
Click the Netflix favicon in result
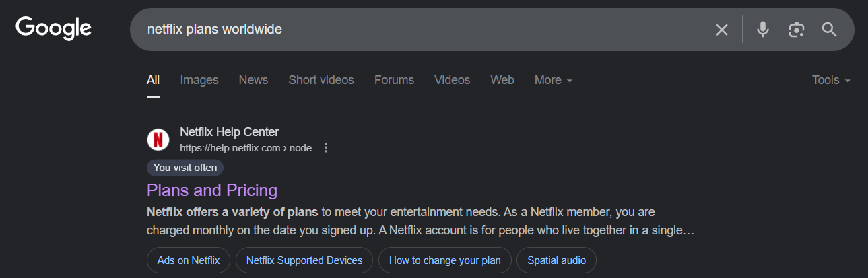click(158, 139)
